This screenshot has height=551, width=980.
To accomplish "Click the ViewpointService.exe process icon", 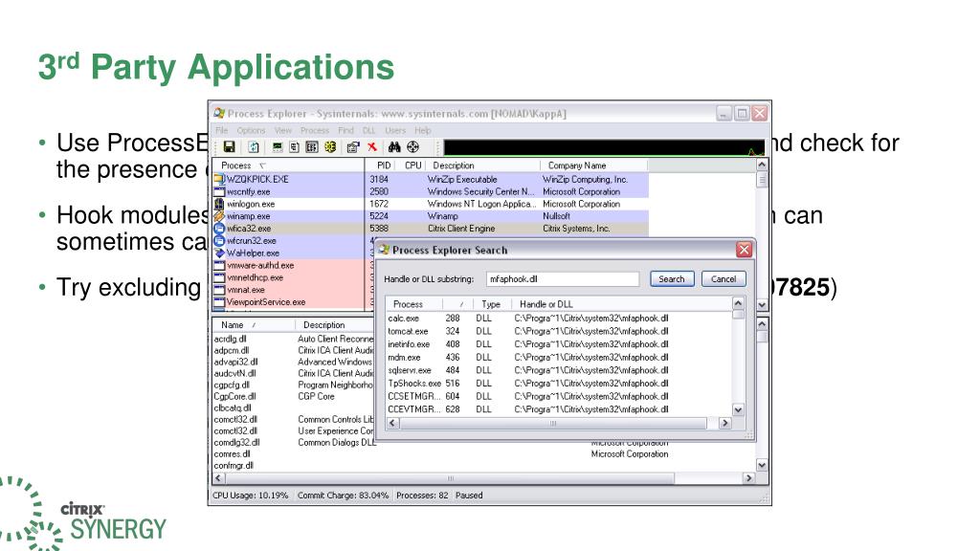I will pos(219,302).
